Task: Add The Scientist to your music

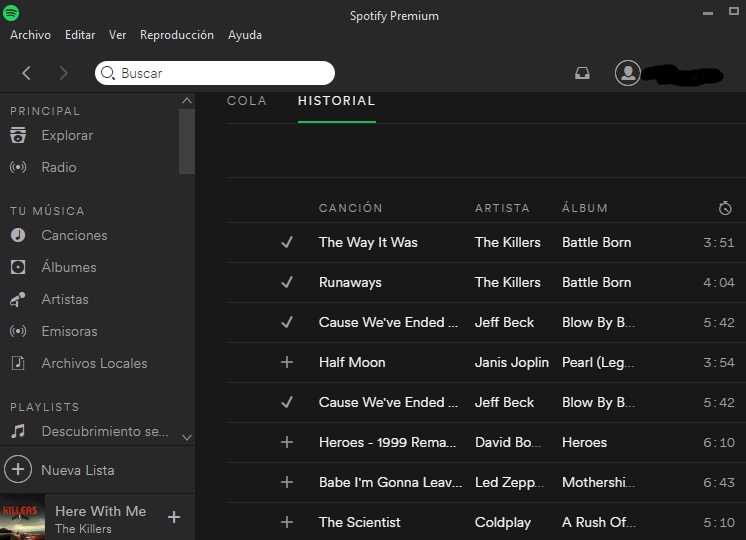Action: click(287, 522)
